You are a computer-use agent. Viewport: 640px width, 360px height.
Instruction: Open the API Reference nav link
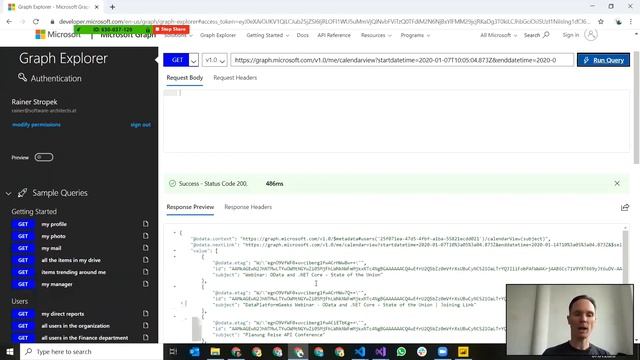click(334, 36)
